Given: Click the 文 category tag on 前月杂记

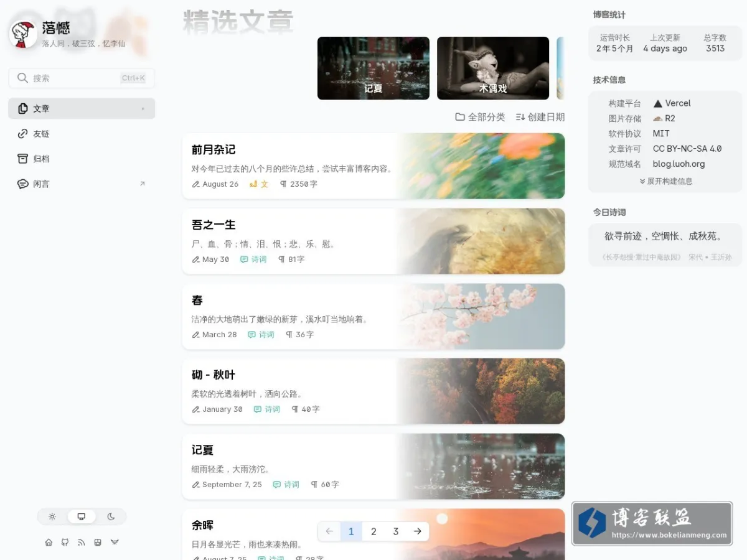Looking at the screenshot, I should [259, 184].
